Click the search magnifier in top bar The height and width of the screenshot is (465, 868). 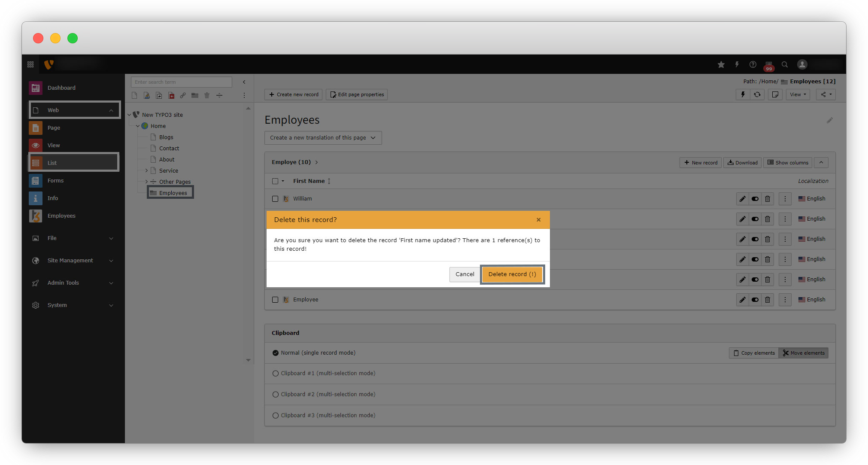(785, 64)
